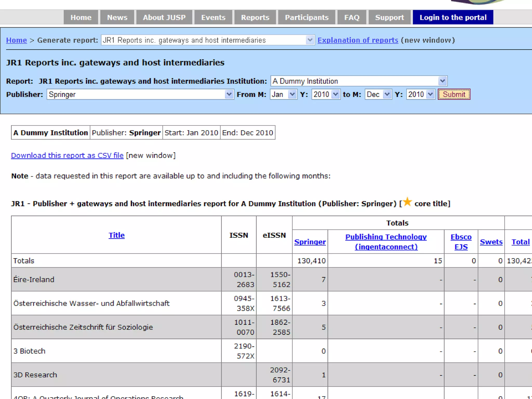The height and width of the screenshot is (399, 532).
Task: Select the From month Jan dropdown
Action: 283,94
